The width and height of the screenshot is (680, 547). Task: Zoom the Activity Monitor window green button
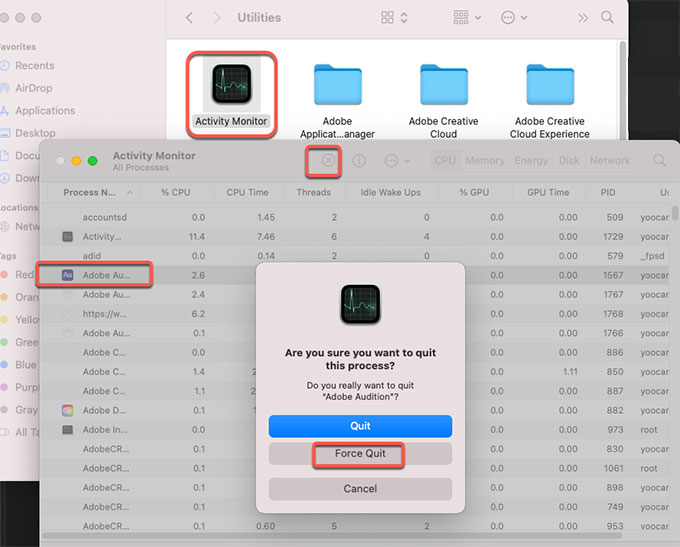tap(92, 161)
